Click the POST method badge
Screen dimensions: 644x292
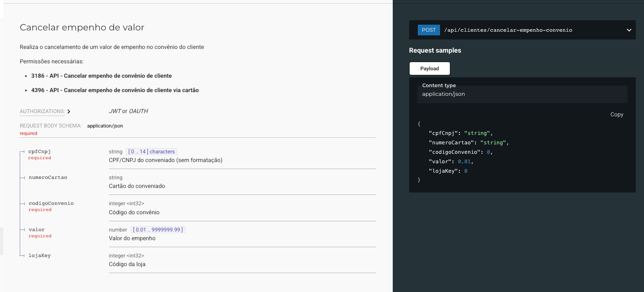pos(429,30)
